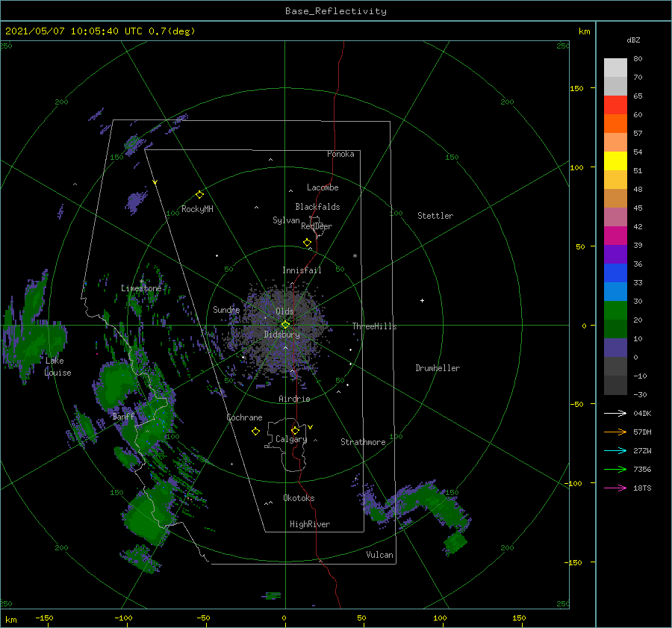Click the 18TS legend text
The width and height of the screenshot is (672, 628).
(x=642, y=488)
